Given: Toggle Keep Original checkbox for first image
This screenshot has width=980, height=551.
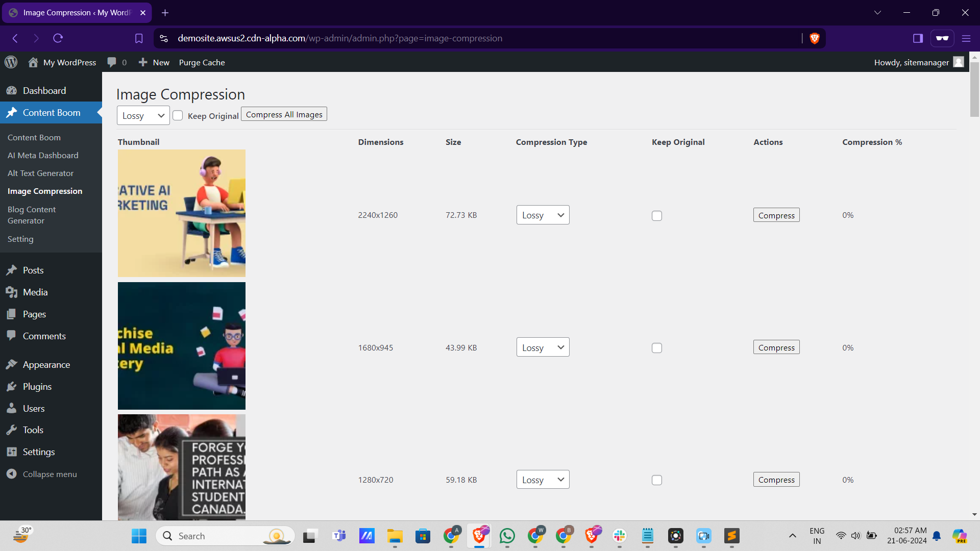Looking at the screenshot, I should pos(657,215).
